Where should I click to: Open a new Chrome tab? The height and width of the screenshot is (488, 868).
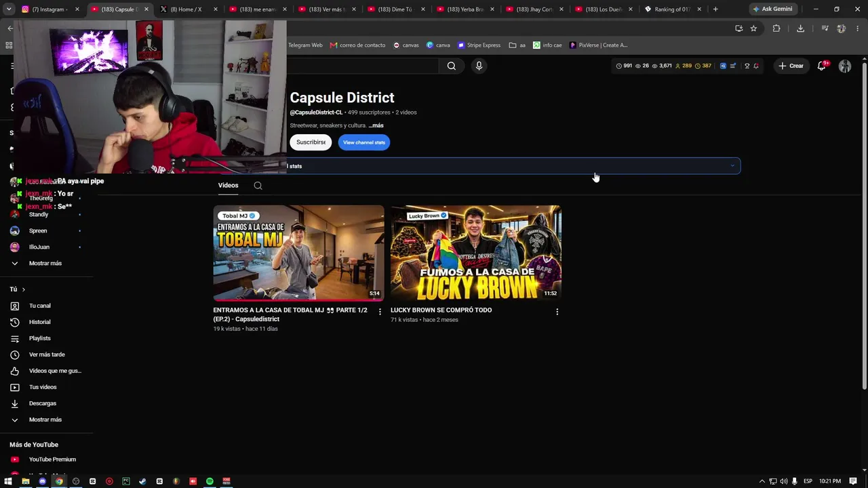tap(715, 9)
